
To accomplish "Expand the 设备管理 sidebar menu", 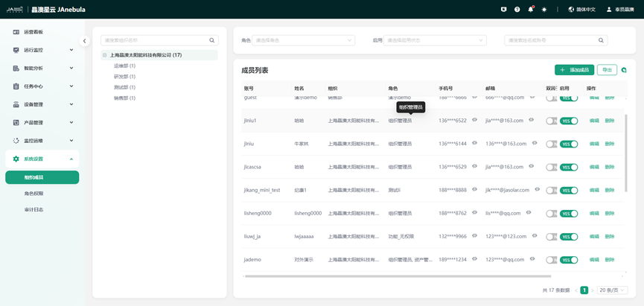I will tap(42, 104).
